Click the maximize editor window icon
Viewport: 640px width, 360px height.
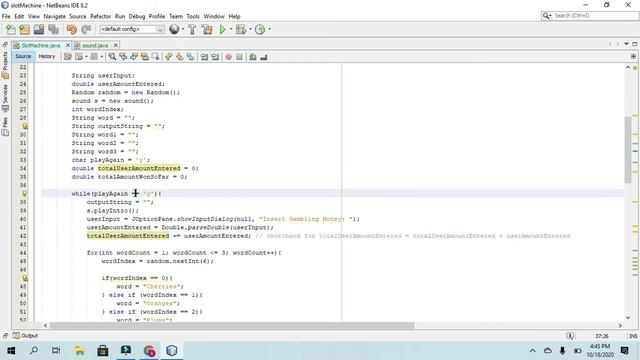point(635,44)
